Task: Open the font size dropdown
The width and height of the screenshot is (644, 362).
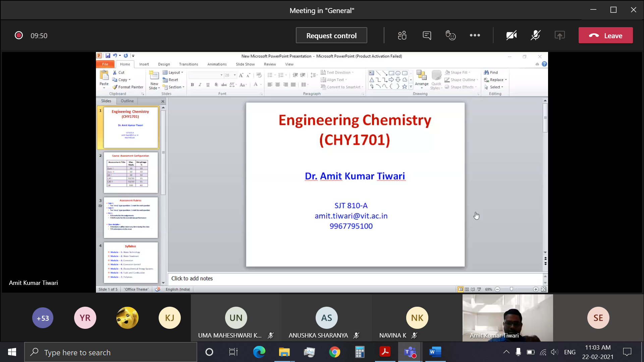Action: point(235,75)
